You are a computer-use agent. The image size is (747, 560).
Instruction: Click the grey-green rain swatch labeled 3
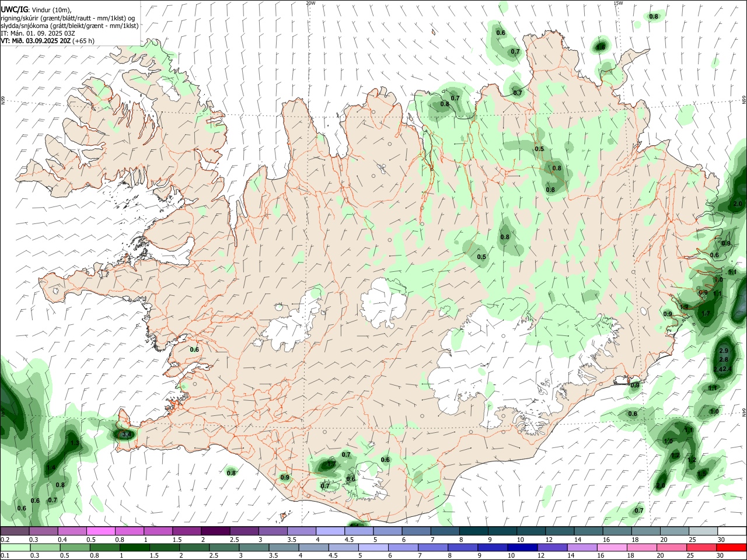point(253,547)
